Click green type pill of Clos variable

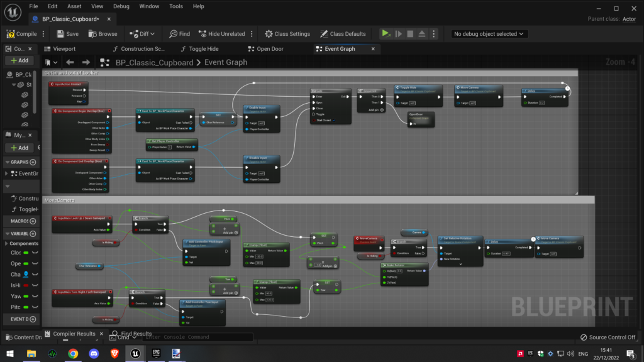[26, 253]
